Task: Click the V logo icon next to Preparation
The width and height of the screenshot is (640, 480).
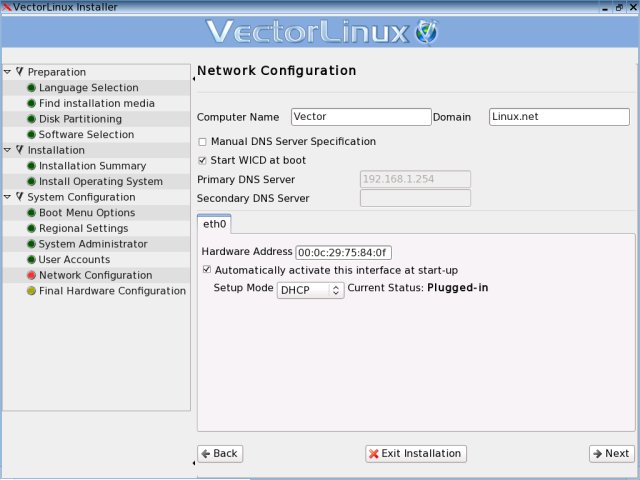Action: 20,72
